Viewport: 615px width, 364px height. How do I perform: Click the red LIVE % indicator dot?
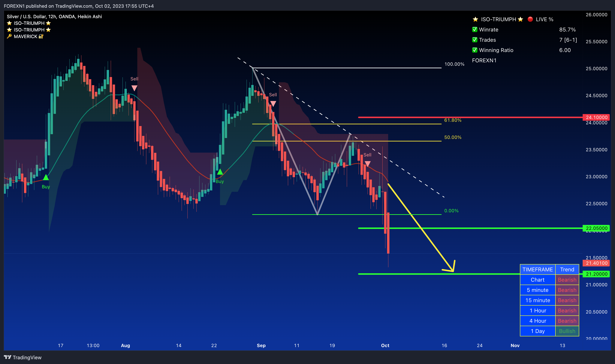(x=530, y=19)
